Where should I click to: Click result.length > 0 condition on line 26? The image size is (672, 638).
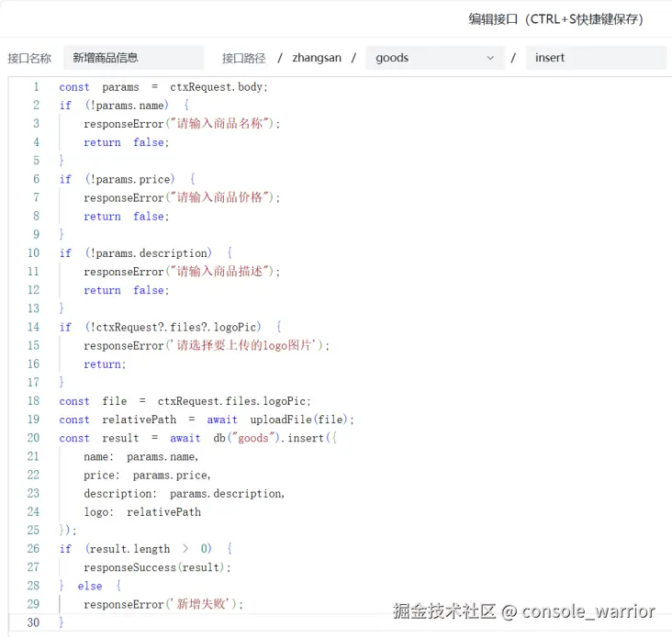click(149, 549)
